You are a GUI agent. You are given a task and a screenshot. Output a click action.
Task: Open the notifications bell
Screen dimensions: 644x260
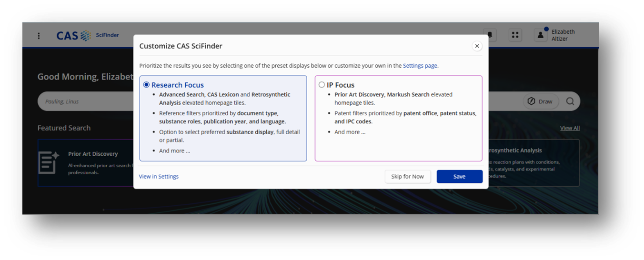(x=489, y=35)
